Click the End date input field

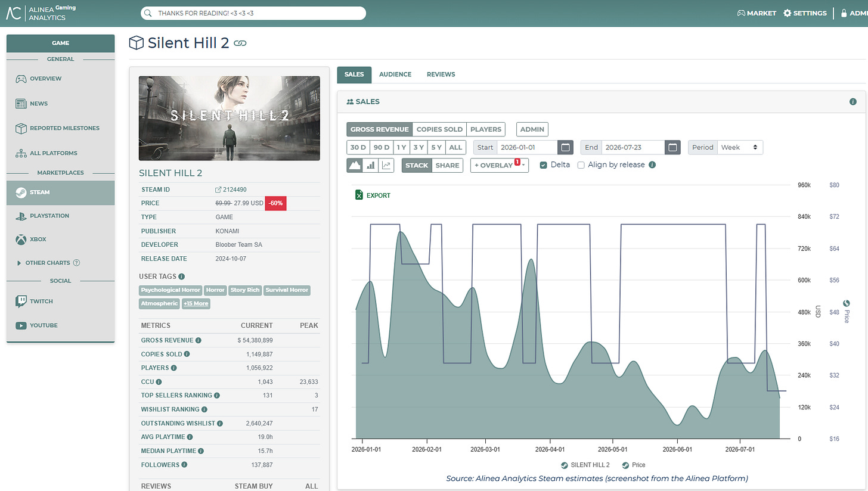(x=633, y=147)
